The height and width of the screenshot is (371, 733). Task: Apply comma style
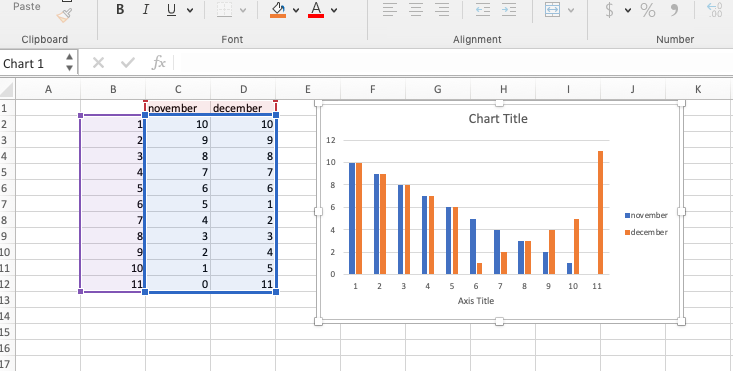pyautogui.click(x=674, y=10)
